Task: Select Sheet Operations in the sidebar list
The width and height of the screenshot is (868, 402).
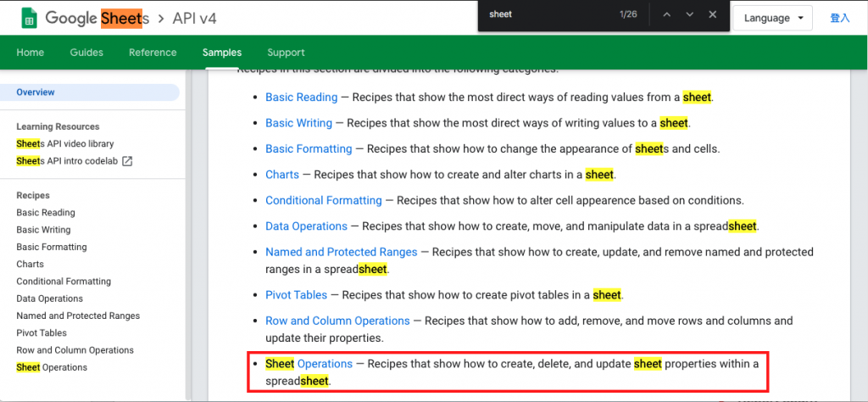Action: [x=52, y=367]
